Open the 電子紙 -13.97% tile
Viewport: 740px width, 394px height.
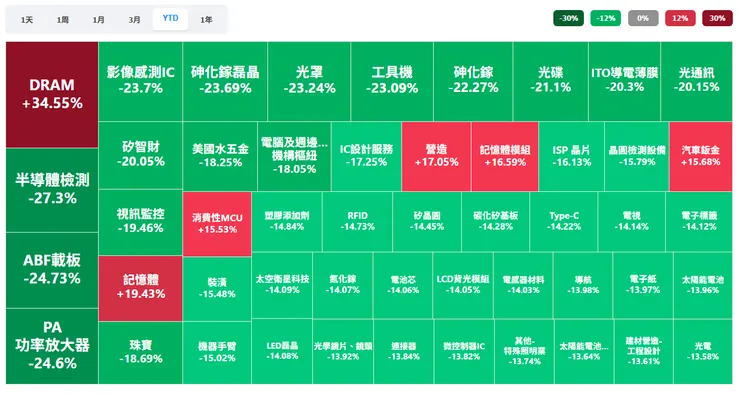(x=643, y=285)
